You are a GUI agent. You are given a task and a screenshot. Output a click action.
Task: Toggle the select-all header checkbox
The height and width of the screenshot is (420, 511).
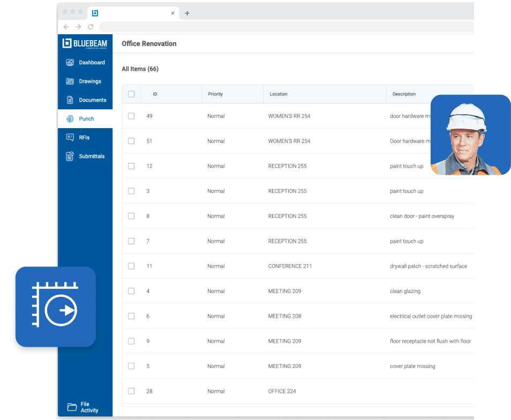131,94
